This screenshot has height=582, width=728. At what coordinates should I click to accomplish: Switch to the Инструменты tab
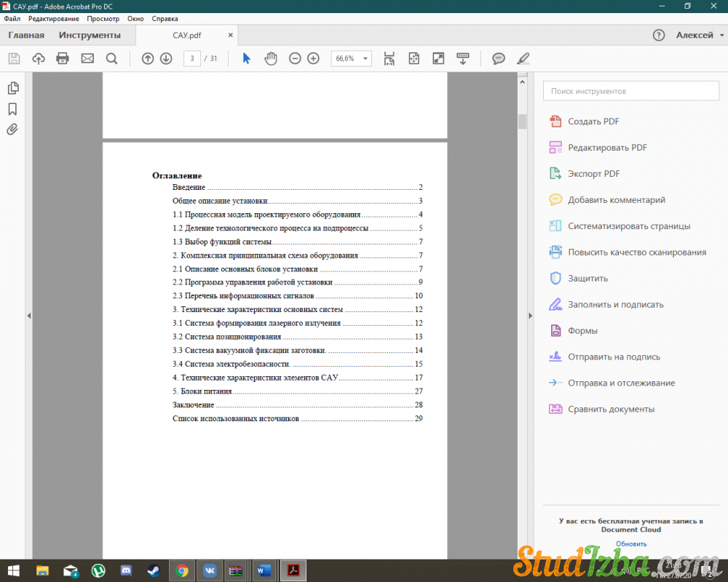coord(90,35)
